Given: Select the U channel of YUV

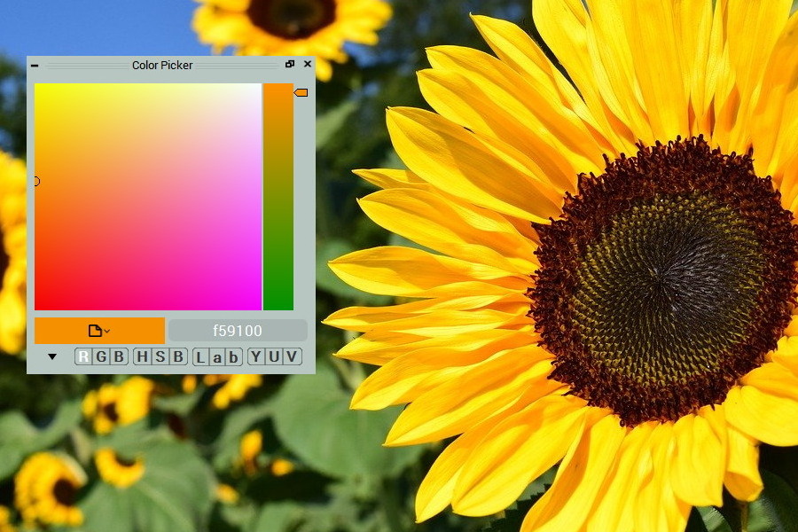Looking at the screenshot, I should 274,356.
